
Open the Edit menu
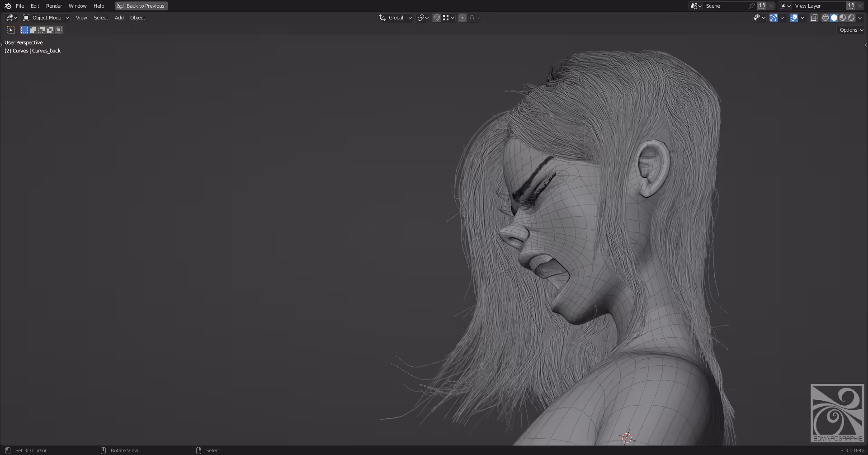[x=35, y=6]
